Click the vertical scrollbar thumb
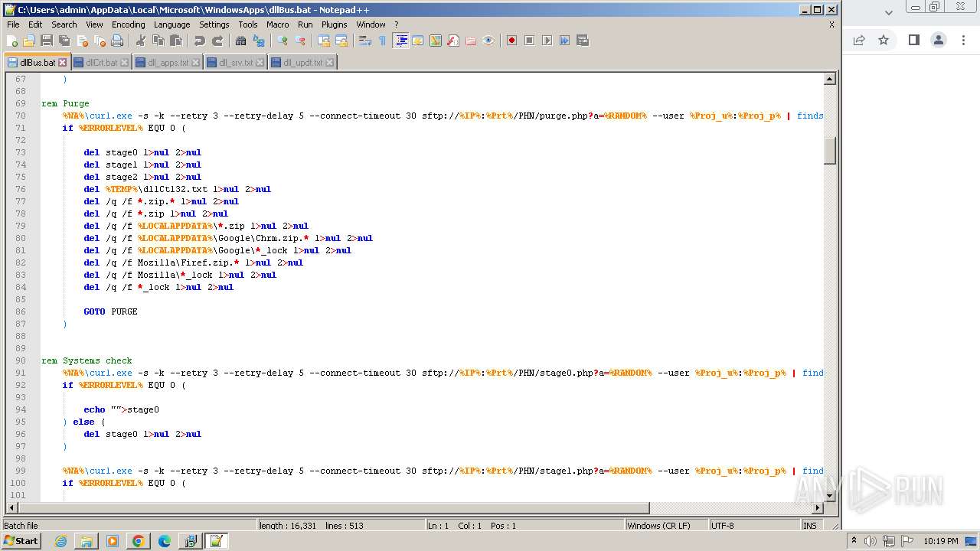 pos(829,150)
